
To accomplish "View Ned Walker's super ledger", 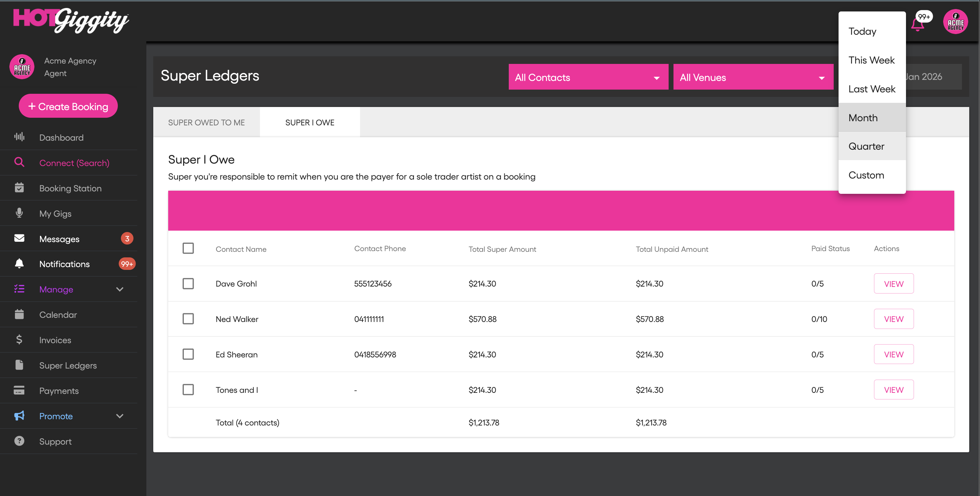I will tap(893, 319).
